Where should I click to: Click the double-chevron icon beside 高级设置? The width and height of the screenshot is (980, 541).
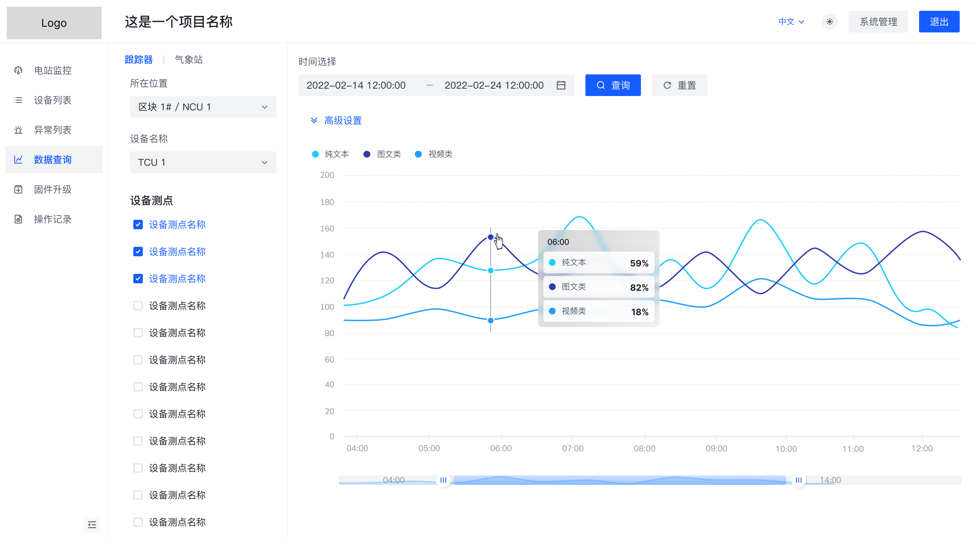coord(314,120)
